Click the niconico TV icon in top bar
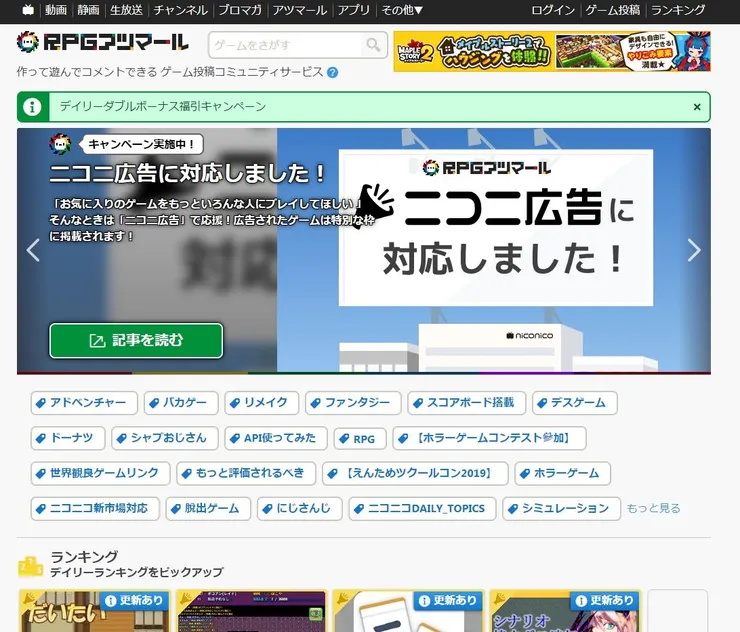740x632 pixels. coord(28,10)
